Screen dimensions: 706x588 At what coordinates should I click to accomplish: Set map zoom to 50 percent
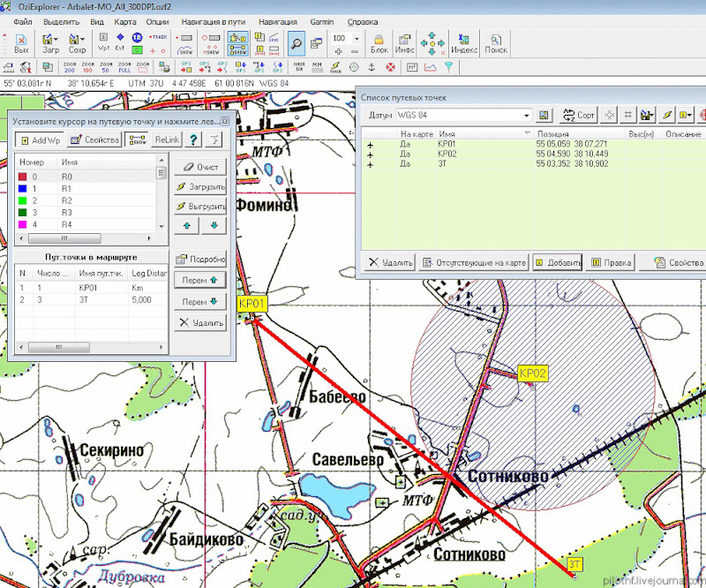106,68
